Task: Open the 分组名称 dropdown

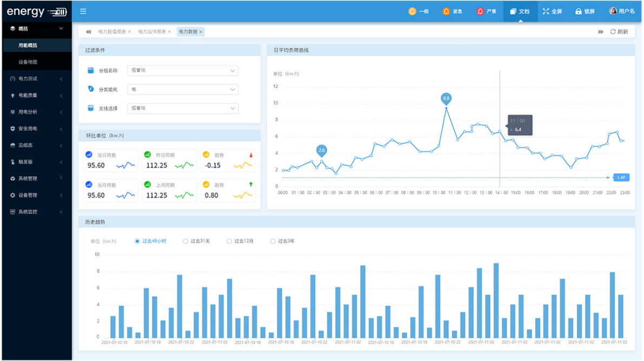Action: [183, 71]
